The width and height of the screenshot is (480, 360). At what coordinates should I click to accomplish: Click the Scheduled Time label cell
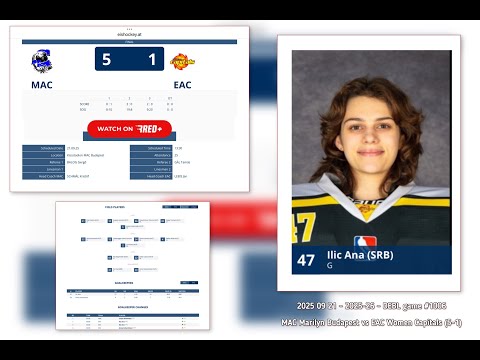coord(151,148)
